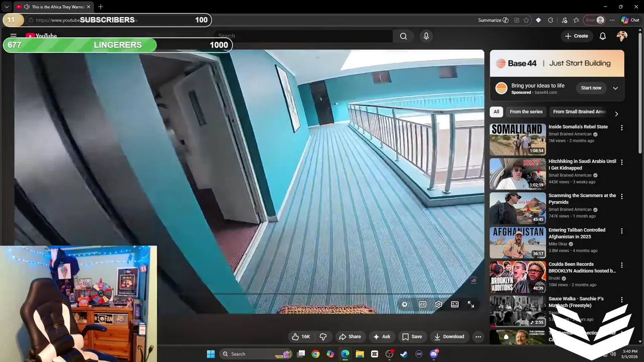Click the YouTube search input field
644x362 pixels.
click(x=304, y=36)
